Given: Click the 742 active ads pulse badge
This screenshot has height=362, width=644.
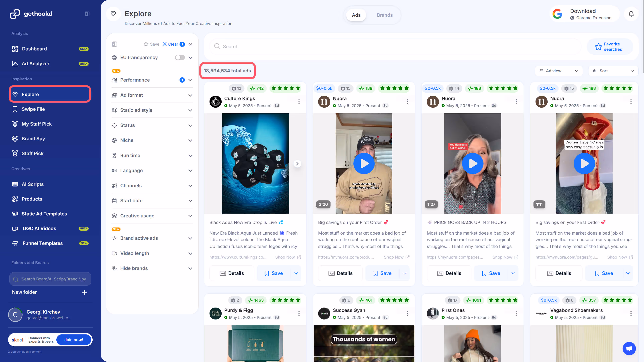Looking at the screenshot, I should click(257, 88).
